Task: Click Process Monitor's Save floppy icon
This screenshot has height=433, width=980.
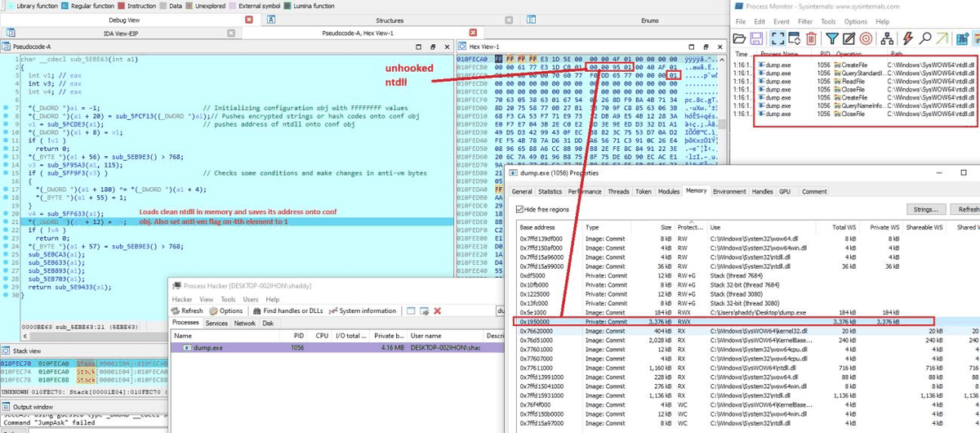Action: [757, 38]
